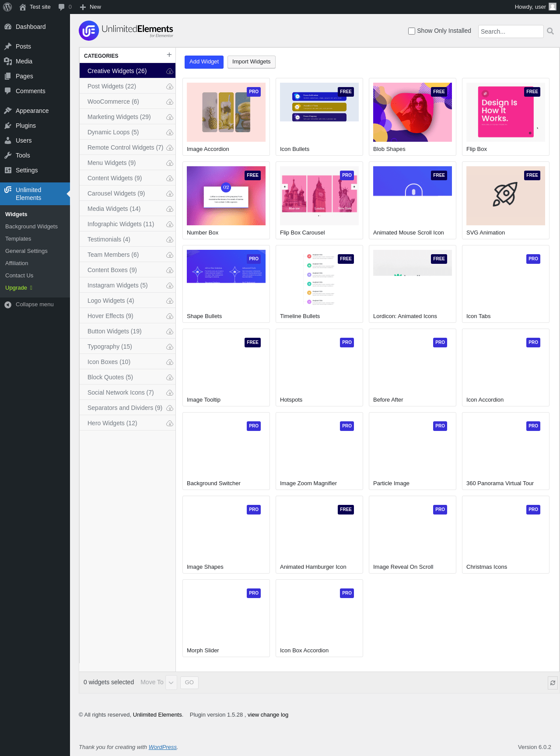Click the Collapse menu arrow icon

pos(8,304)
